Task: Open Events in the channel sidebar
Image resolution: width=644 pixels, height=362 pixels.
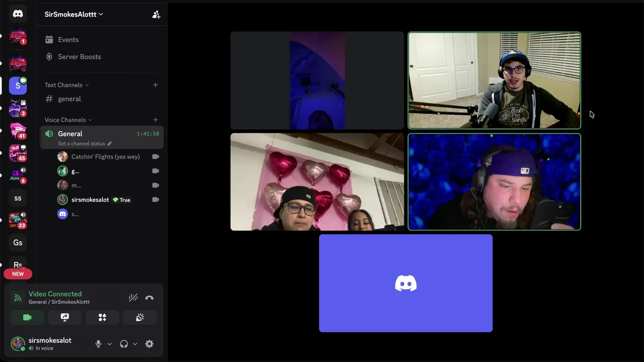Action: click(x=68, y=40)
